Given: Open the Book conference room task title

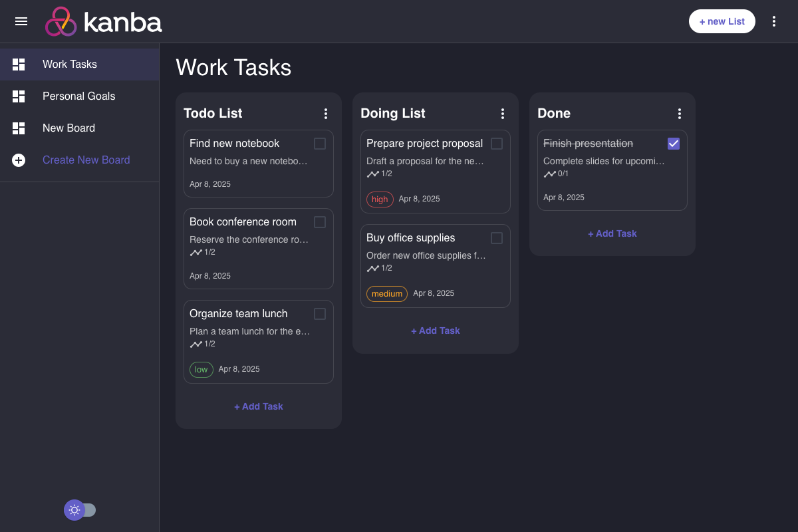Looking at the screenshot, I should (x=243, y=222).
